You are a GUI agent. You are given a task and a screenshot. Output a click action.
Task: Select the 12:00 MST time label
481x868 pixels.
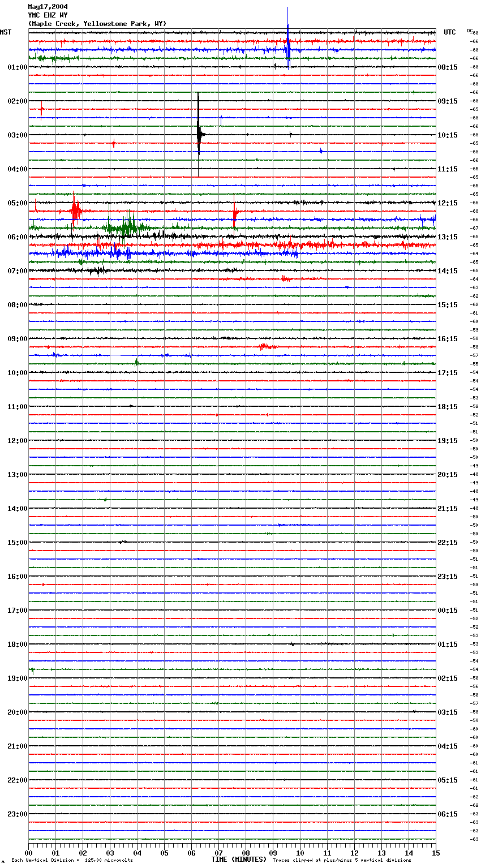[x=18, y=441]
